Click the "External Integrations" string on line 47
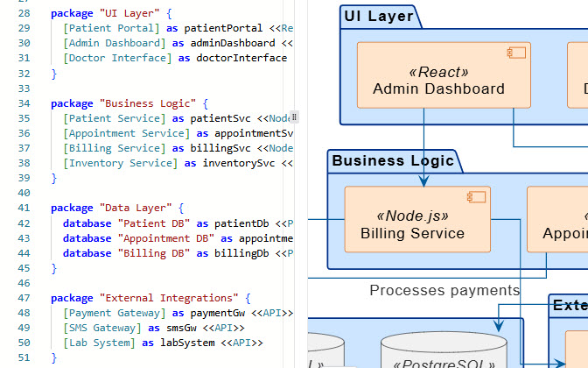 tap(169, 298)
